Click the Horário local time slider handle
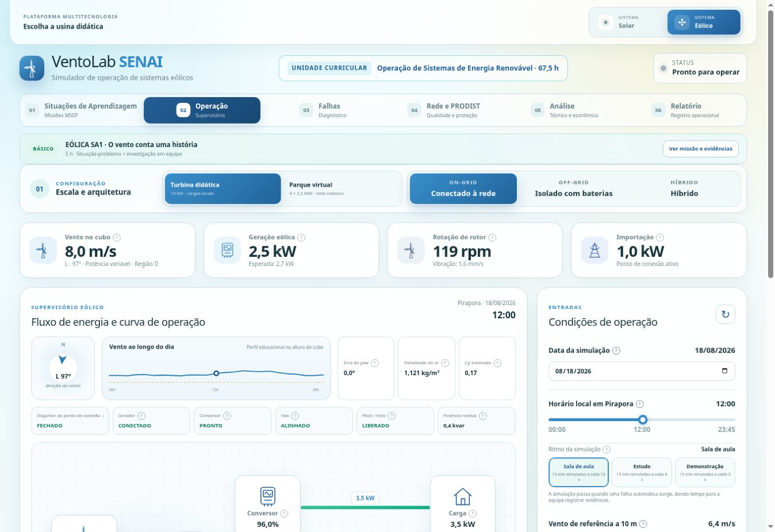This screenshot has height=532, width=775. tap(643, 419)
